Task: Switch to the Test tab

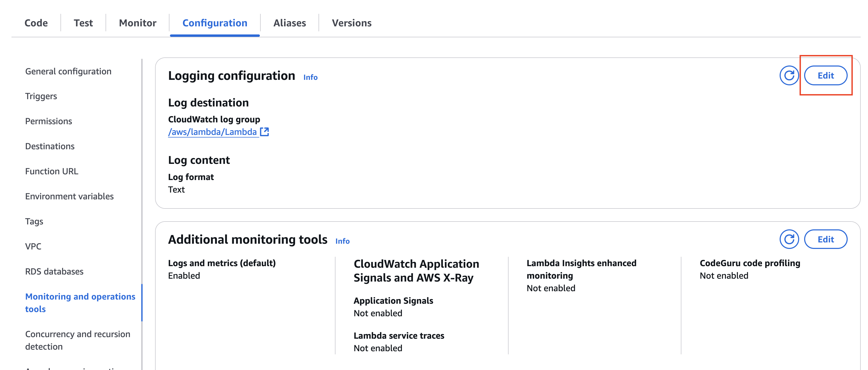Action: pyautogui.click(x=83, y=23)
